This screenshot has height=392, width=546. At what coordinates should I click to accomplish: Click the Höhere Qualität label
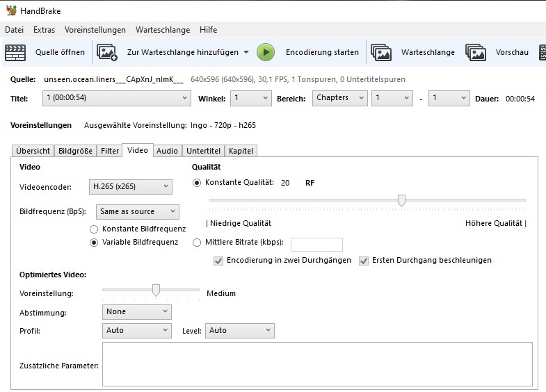496,223
